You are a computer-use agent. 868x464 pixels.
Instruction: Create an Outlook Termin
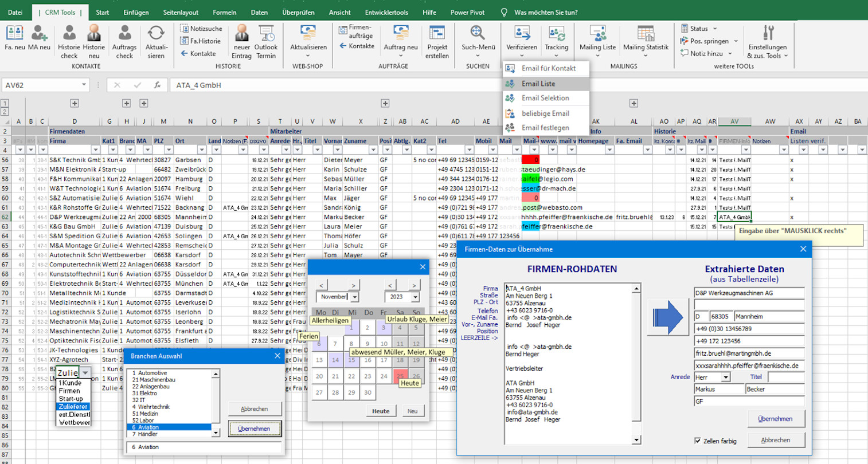266,42
